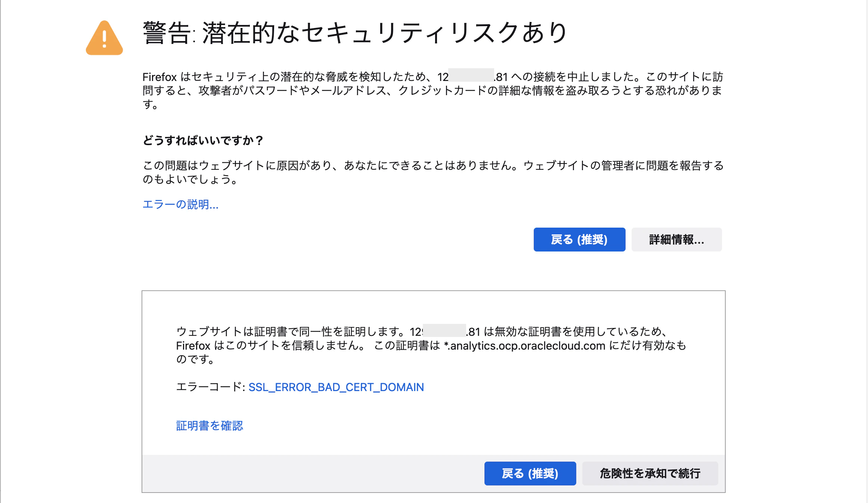The height and width of the screenshot is (503, 868).
Task: Open the 証明書を確認 link
Action: click(210, 426)
